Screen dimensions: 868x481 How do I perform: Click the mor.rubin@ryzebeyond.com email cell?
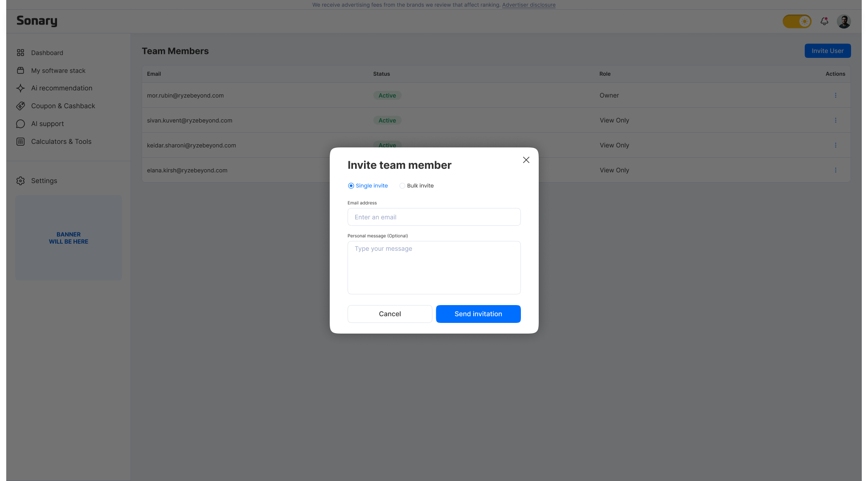[185, 95]
